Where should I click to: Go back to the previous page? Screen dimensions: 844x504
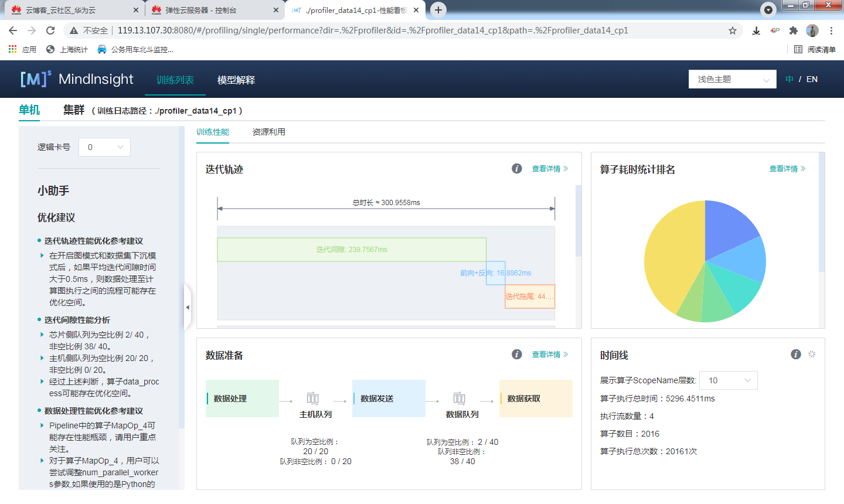(13, 30)
